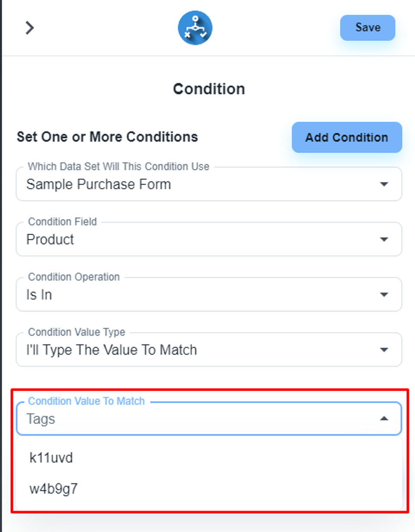Screen dimensions: 415x532
Task: Click the blue Condition flowchart icon
Action: 195,28
